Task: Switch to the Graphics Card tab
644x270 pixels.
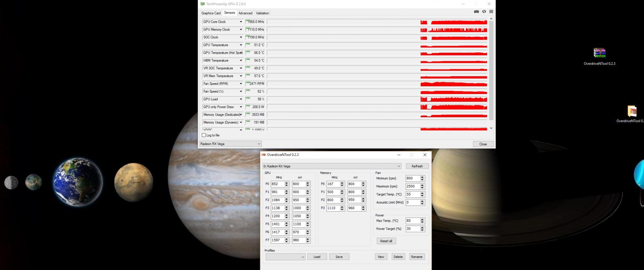Action: 211,13
